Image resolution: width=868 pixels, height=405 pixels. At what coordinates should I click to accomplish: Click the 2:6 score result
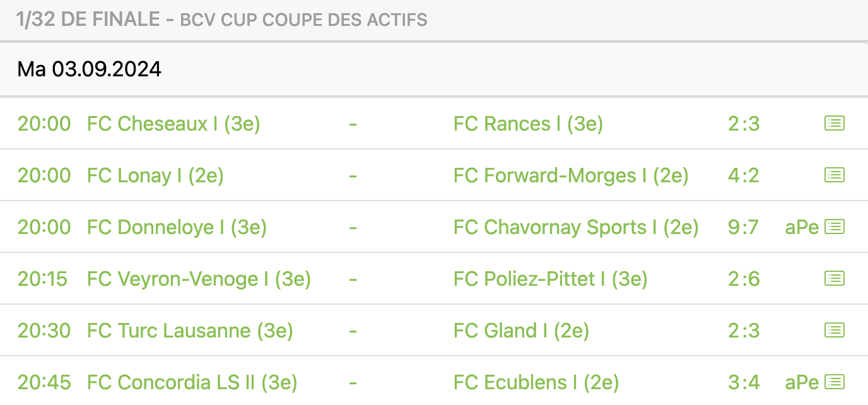coord(744,279)
